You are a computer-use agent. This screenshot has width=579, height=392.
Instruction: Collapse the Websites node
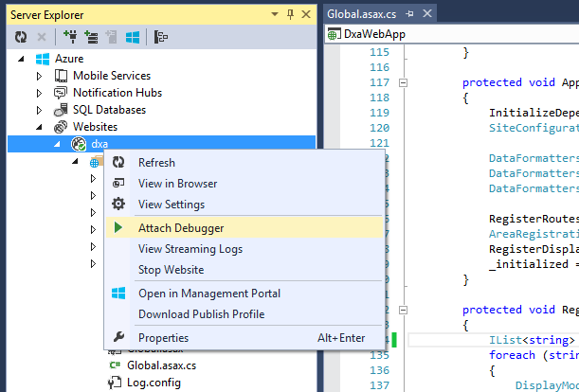[40, 127]
